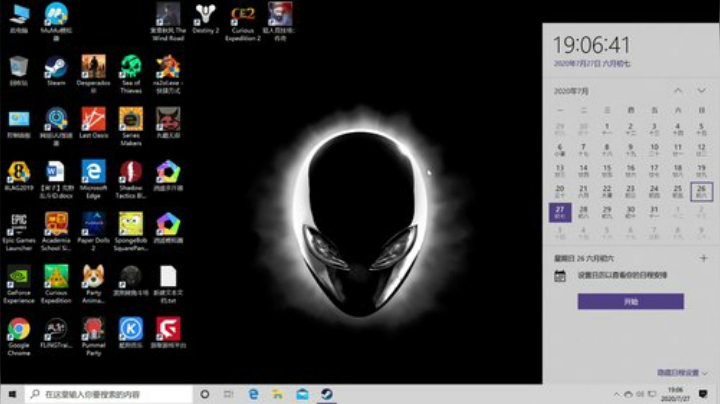The width and height of the screenshot is (720, 404).
Task: Open the Wind Road game shortcut
Action: pos(168,22)
